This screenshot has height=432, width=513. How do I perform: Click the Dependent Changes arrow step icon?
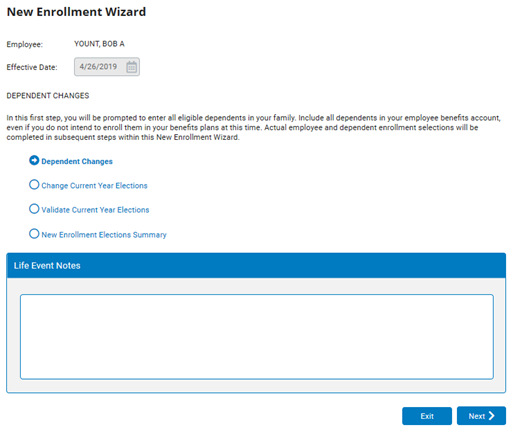[x=34, y=160]
